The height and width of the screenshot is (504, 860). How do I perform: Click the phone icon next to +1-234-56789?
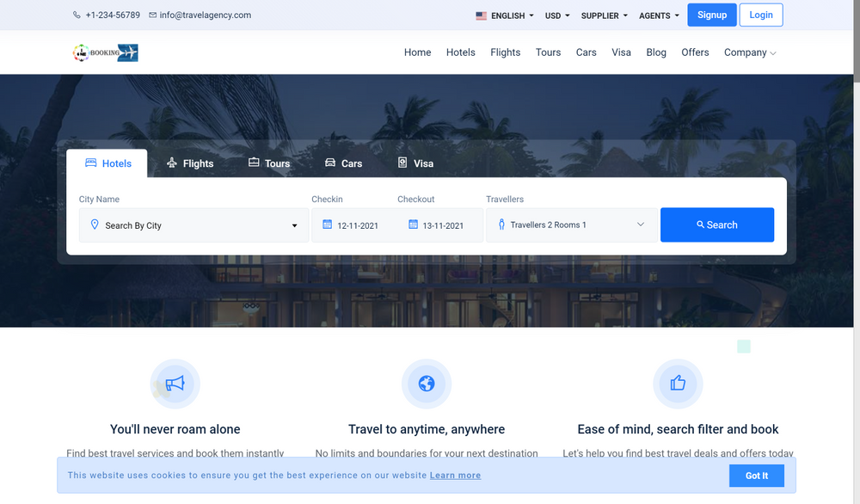point(77,15)
